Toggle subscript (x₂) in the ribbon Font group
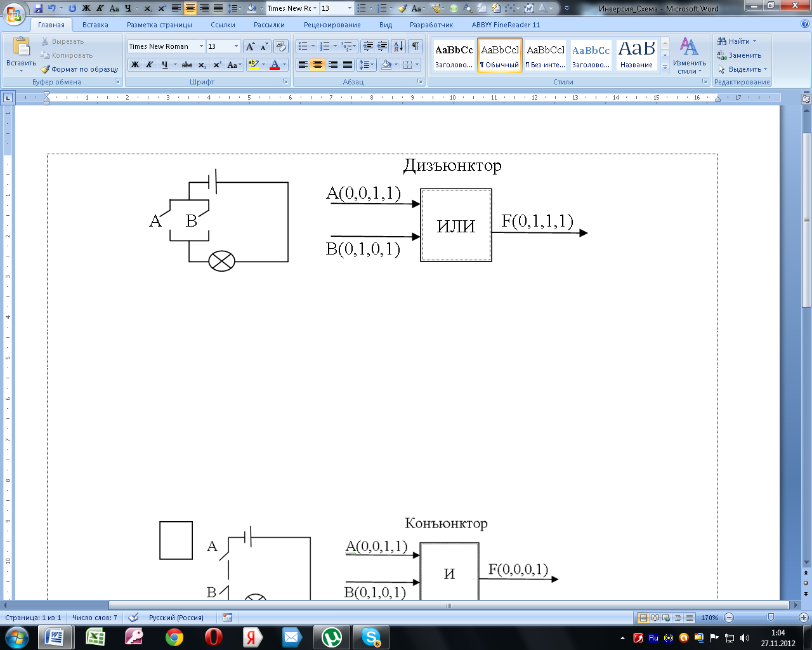The image size is (812, 650). coord(202,65)
